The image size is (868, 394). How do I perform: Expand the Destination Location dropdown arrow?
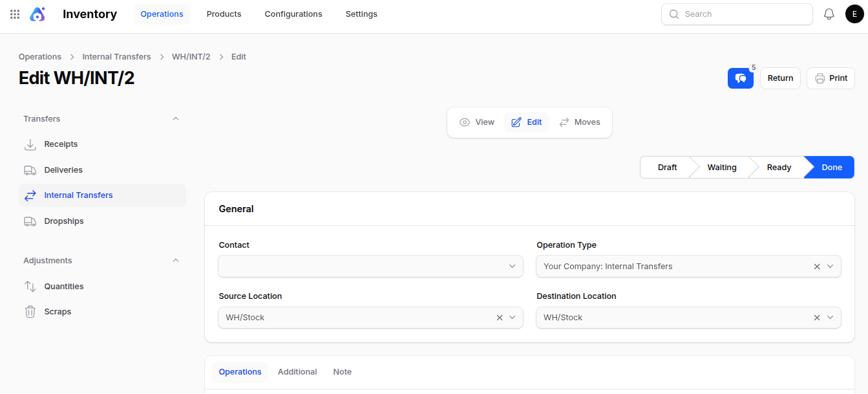(x=831, y=318)
